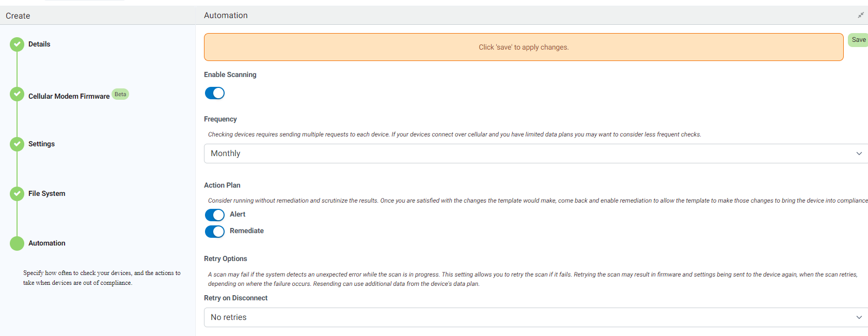Click the Automation step circle icon
Viewport: 868px width, 336px height.
click(x=17, y=243)
